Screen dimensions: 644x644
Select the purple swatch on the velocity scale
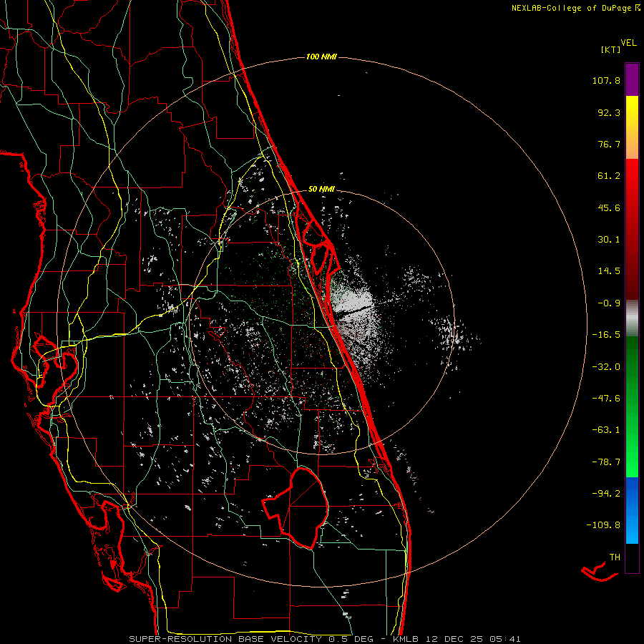coord(632,79)
